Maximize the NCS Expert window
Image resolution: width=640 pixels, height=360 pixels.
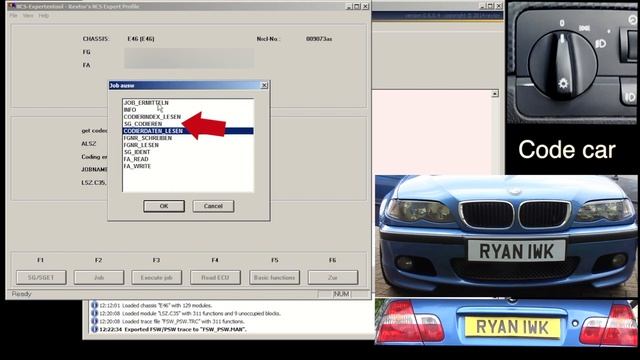click(357, 7)
